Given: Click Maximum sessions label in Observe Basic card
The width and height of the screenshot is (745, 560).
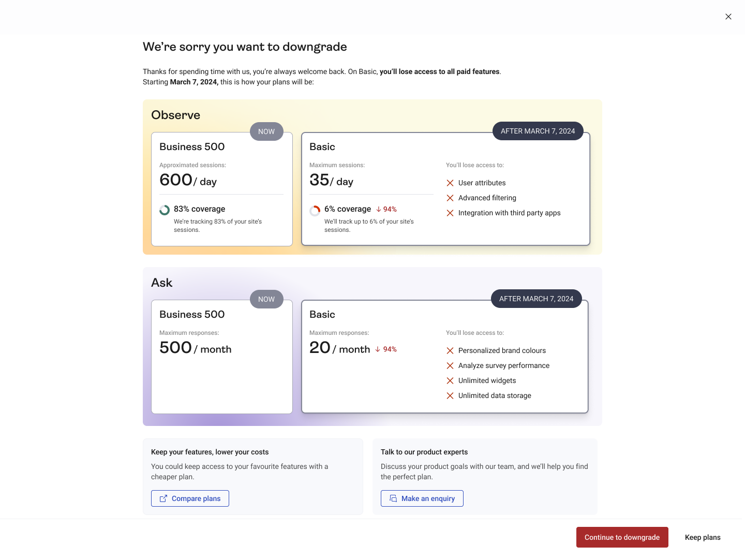Looking at the screenshot, I should 337,165.
